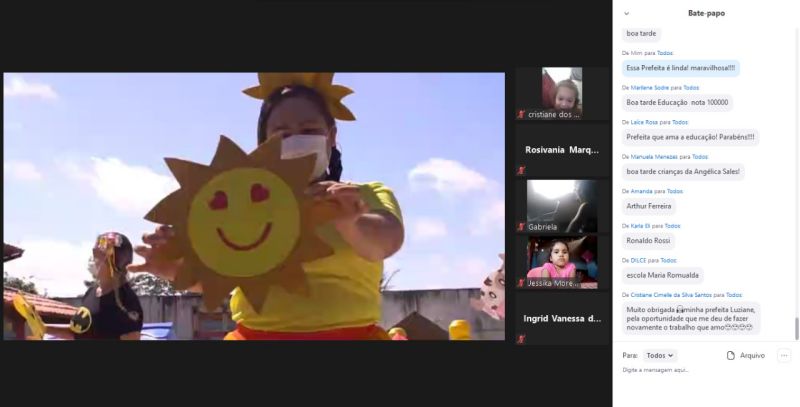
Task: Select the Rosivania Marq participant tile
Action: tap(562, 150)
